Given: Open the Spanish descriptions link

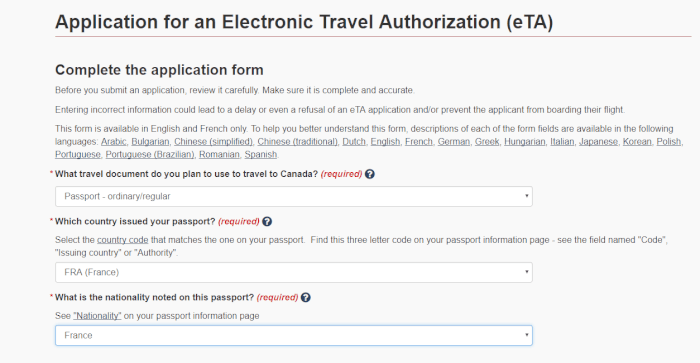Looking at the screenshot, I should tap(261, 154).
